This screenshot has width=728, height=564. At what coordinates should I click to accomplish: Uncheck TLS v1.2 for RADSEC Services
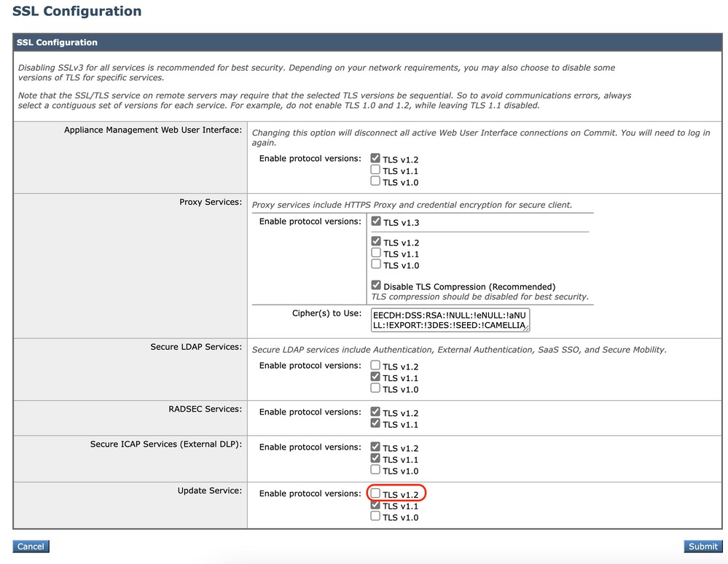pos(375,412)
